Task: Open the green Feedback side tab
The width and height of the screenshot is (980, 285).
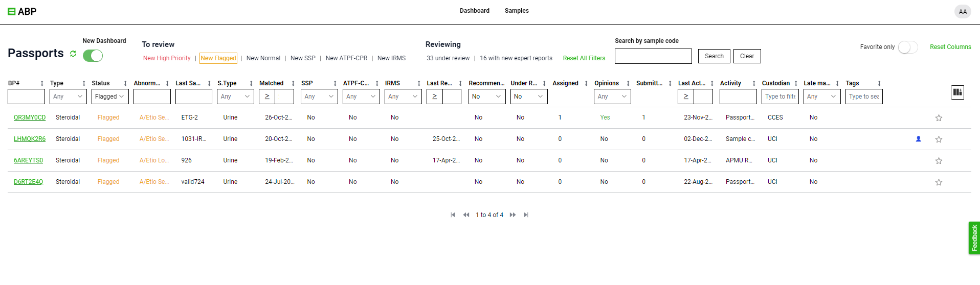Action: (x=974, y=238)
